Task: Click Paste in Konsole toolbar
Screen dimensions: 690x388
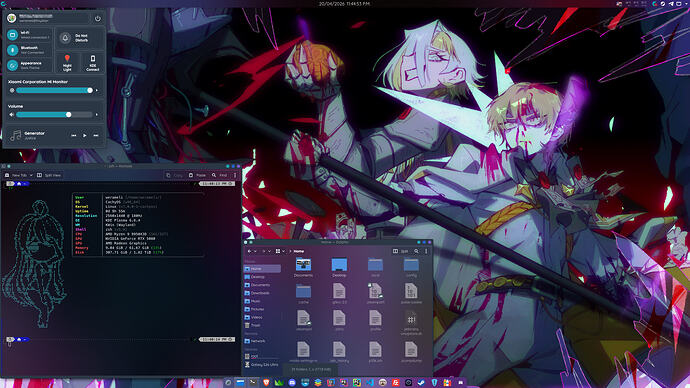Action: [197, 175]
